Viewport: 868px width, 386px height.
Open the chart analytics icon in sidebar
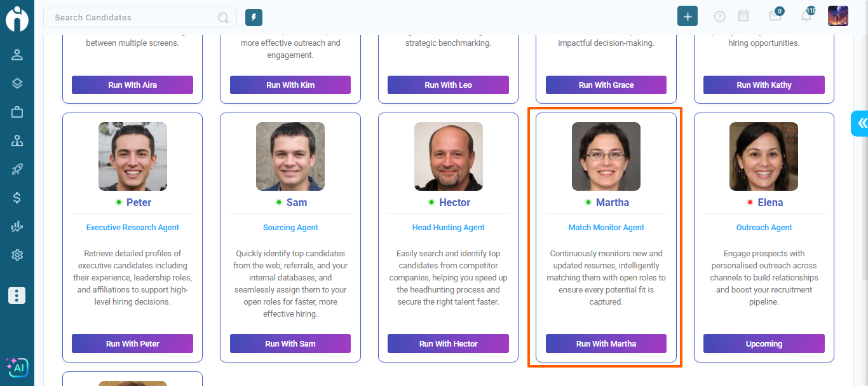pyautogui.click(x=17, y=226)
